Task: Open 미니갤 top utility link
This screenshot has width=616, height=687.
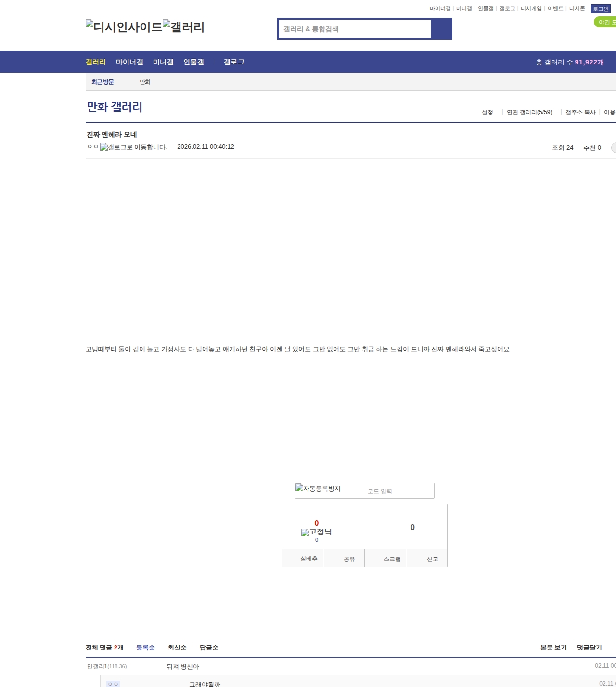Action: (464, 9)
